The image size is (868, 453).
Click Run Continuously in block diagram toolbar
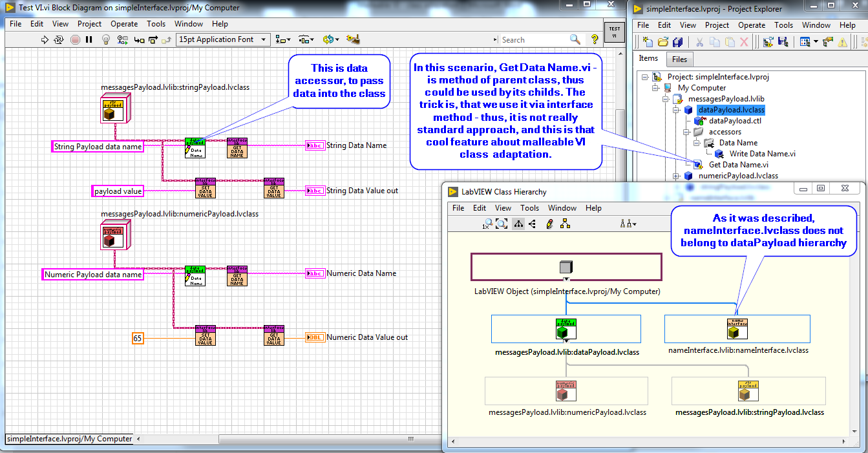point(59,40)
